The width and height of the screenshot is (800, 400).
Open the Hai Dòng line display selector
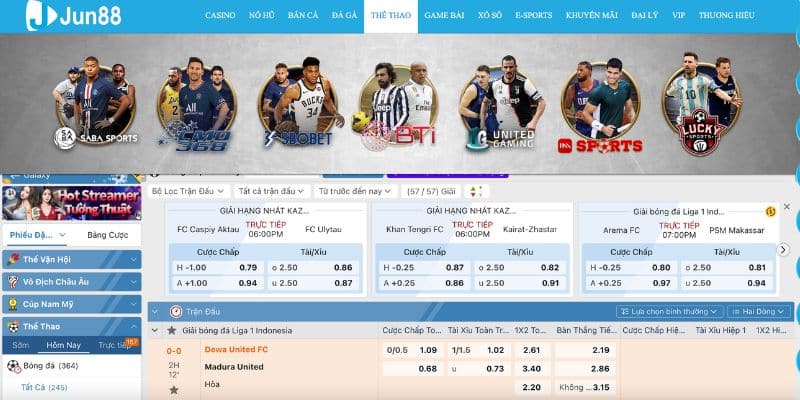point(758,311)
